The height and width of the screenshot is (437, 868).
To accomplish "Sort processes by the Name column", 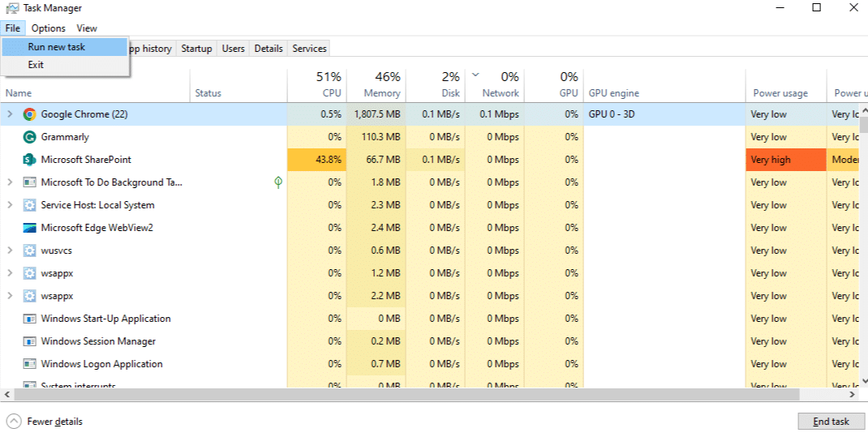I will point(95,86).
